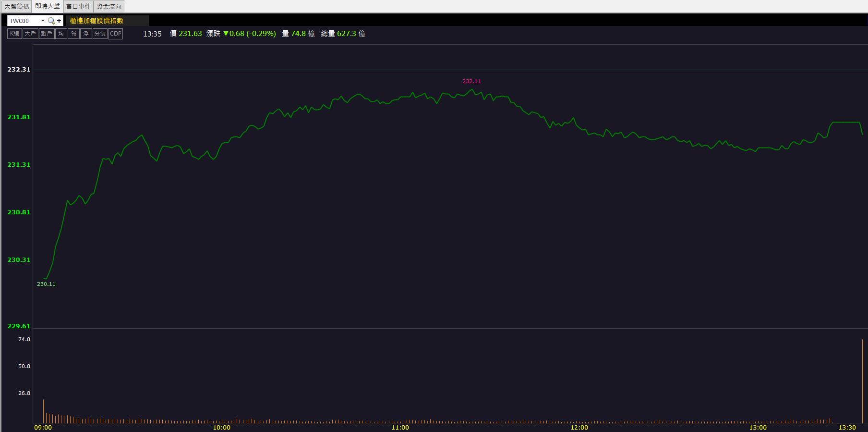
Task: Toggle the 大戶 overlay button
Action: pos(30,34)
